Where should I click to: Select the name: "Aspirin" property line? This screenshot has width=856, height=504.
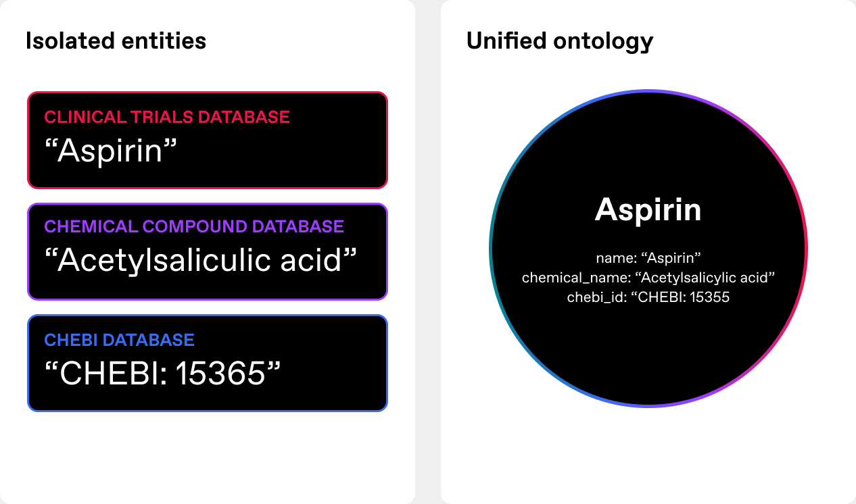tap(648, 258)
